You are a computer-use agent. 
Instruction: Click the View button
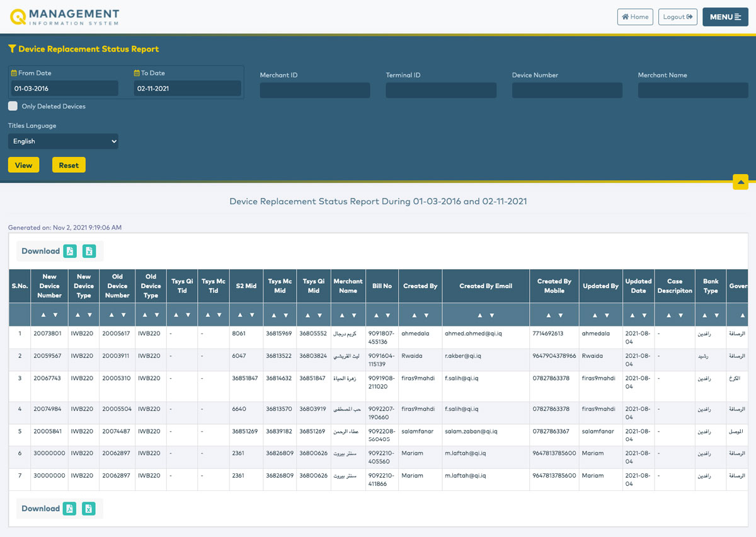pos(24,165)
